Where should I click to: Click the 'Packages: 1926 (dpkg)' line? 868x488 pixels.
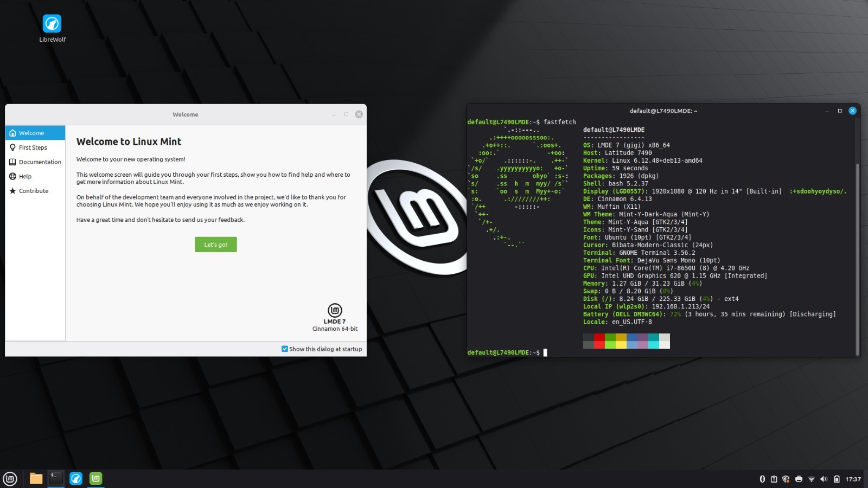coord(621,176)
